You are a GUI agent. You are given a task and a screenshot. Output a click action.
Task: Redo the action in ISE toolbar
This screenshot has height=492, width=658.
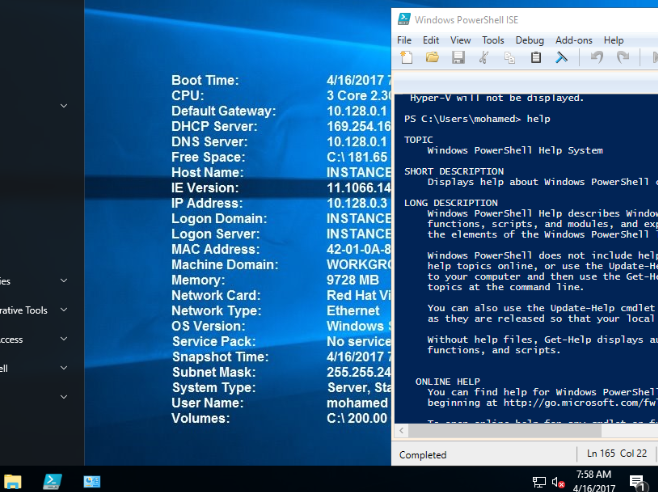pos(623,58)
